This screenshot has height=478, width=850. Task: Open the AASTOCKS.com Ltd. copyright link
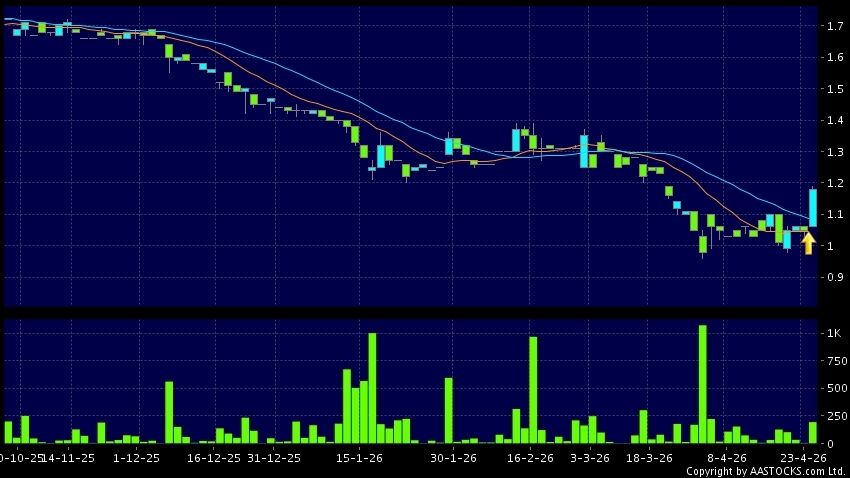point(767,470)
